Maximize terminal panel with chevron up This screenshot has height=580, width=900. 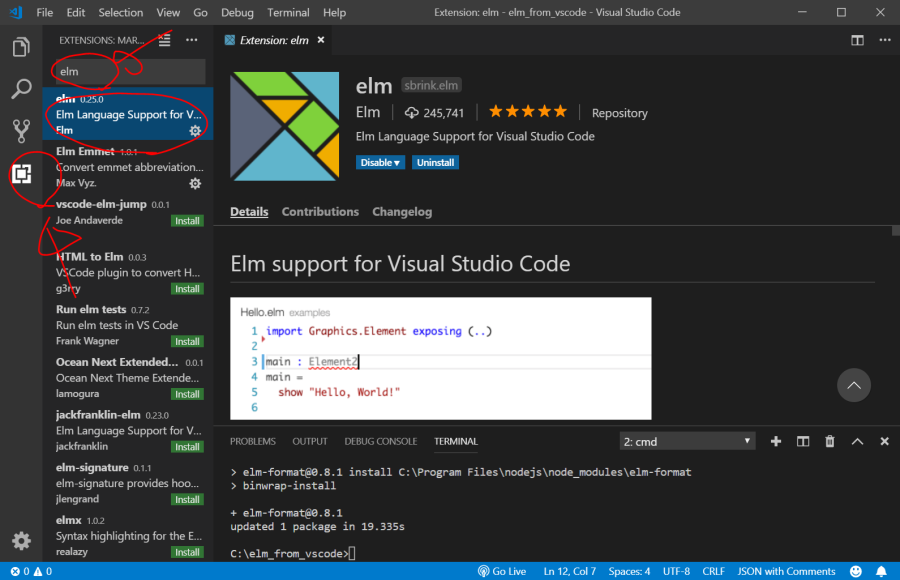[857, 441]
